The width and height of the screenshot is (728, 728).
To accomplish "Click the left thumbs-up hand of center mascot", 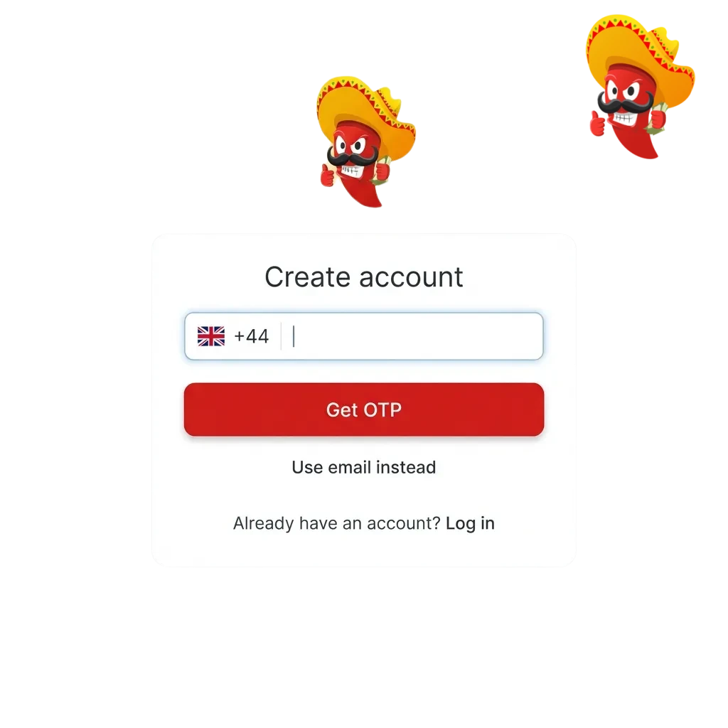I will [x=327, y=176].
